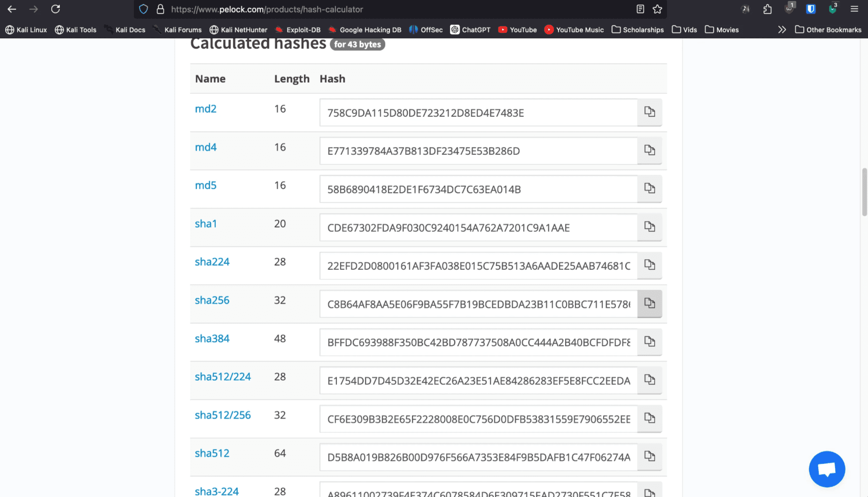Screen dimensions: 868x497
Task: Open the Kali NetHunter bookmark
Action: (x=238, y=29)
